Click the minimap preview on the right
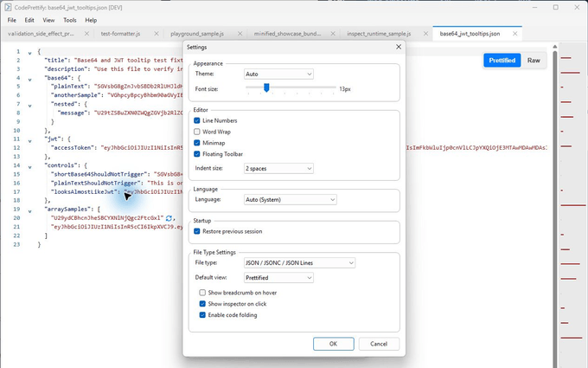Screen dimensions: 588x368 pos(572,204)
